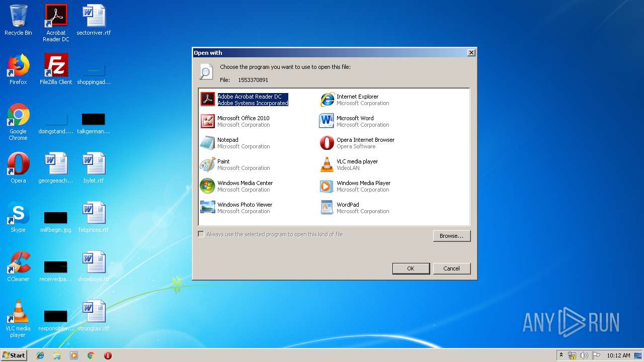This screenshot has height=362, width=644.
Task: Pick Windows Media Player icon in list
Action: coord(327,186)
